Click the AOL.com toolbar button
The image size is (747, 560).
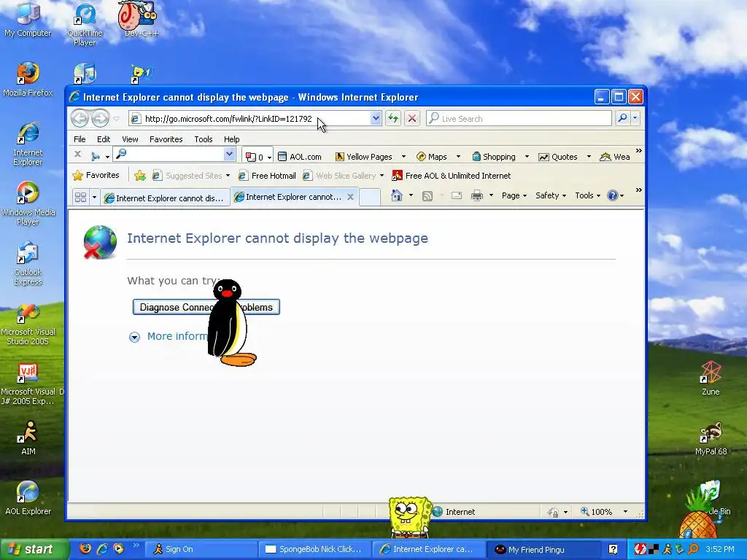[x=300, y=157]
